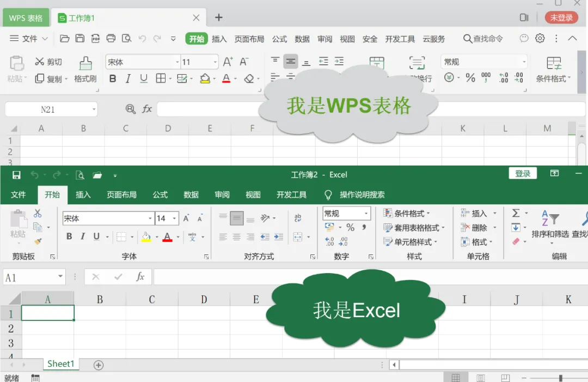
Task: Open Excel font size 14 dropdown
Action: coord(174,218)
